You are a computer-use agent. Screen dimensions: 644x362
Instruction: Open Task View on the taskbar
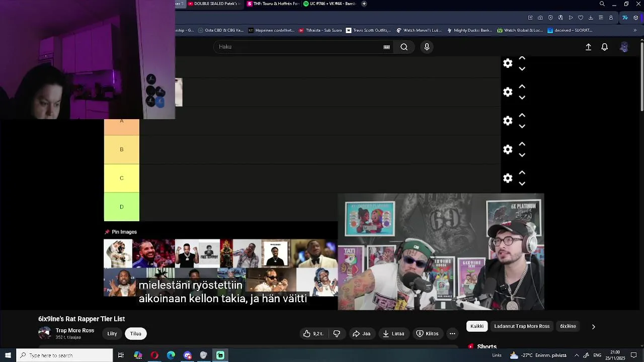[121, 355]
